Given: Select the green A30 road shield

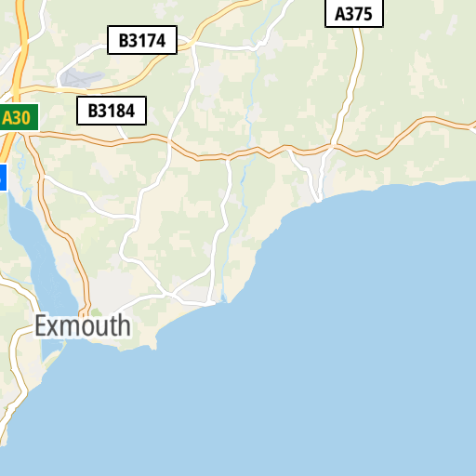Looking at the screenshot, I should coord(19,117).
